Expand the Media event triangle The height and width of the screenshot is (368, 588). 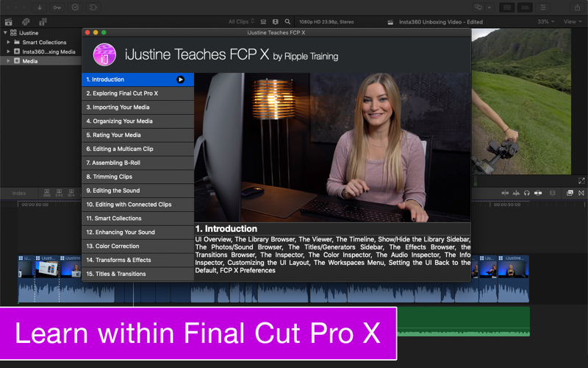click(8, 61)
